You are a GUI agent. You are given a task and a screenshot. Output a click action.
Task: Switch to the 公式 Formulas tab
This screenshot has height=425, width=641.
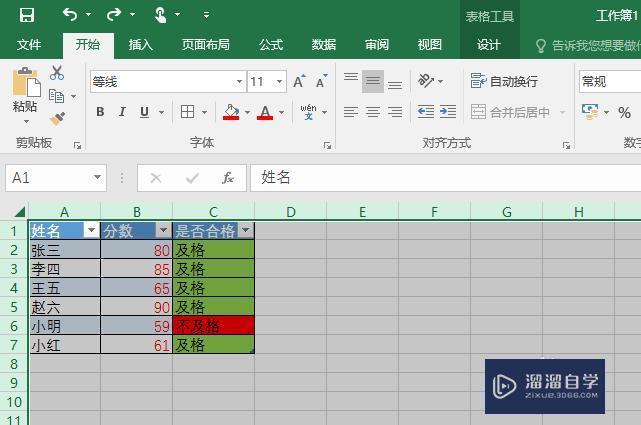[271, 45]
